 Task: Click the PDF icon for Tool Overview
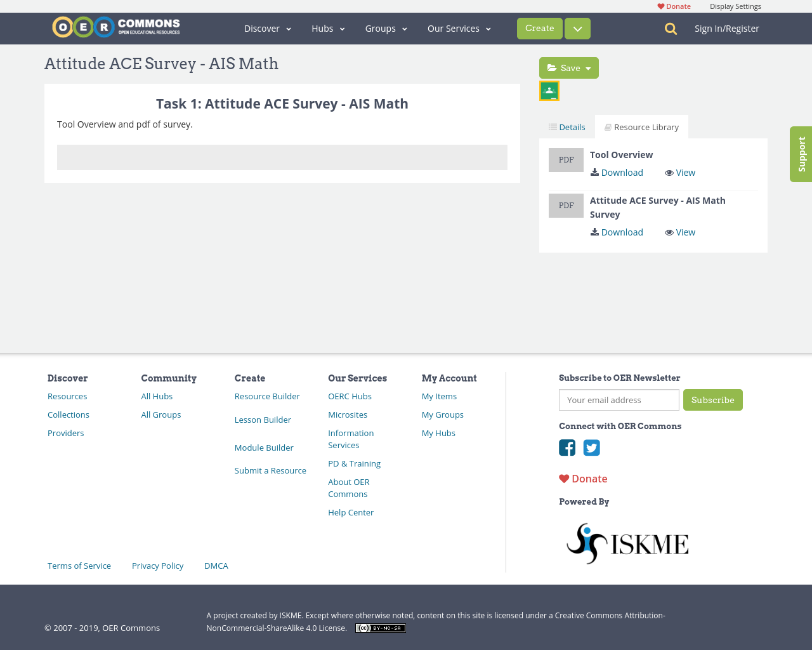click(x=566, y=159)
